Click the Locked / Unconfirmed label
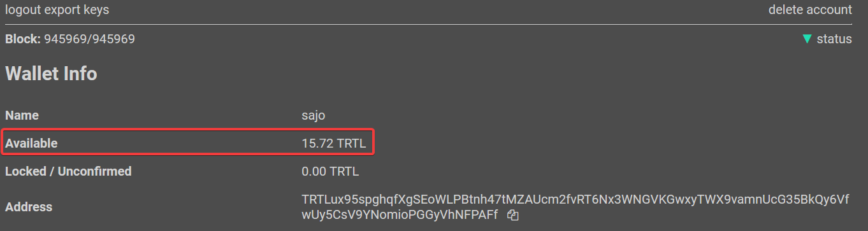This screenshot has height=231, width=868. (68, 171)
